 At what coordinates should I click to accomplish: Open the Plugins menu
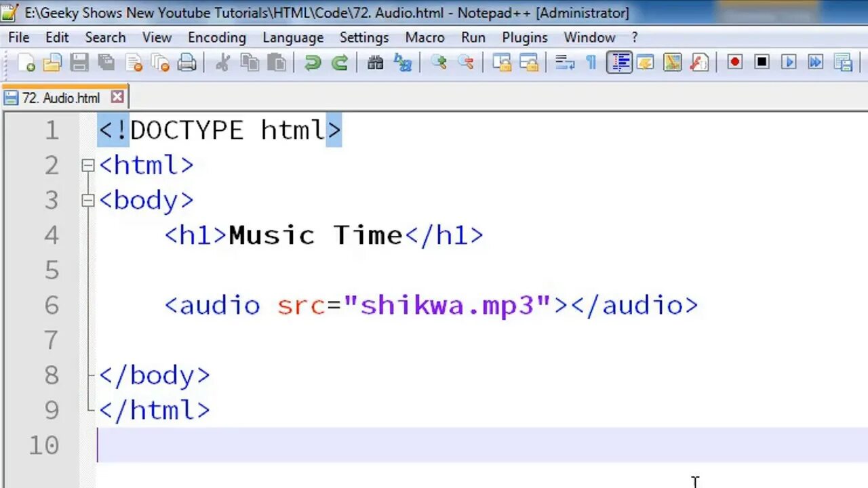tap(524, 37)
